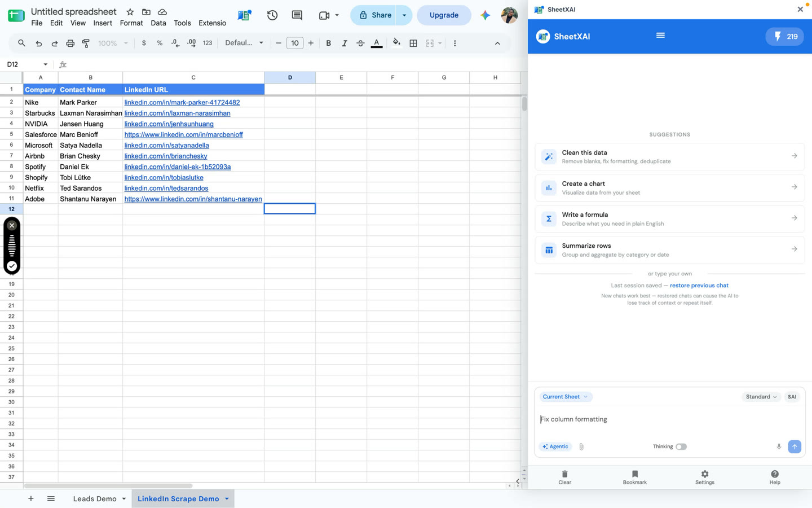812x508 pixels.
Task: Click the Share button
Action: click(x=375, y=15)
